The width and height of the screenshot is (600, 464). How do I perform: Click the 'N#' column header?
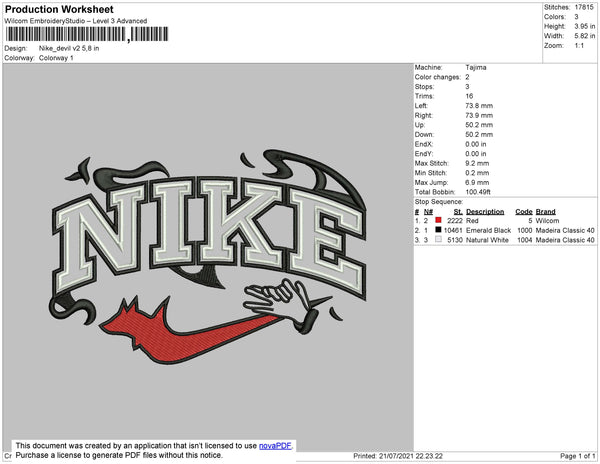click(x=428, y=212)
